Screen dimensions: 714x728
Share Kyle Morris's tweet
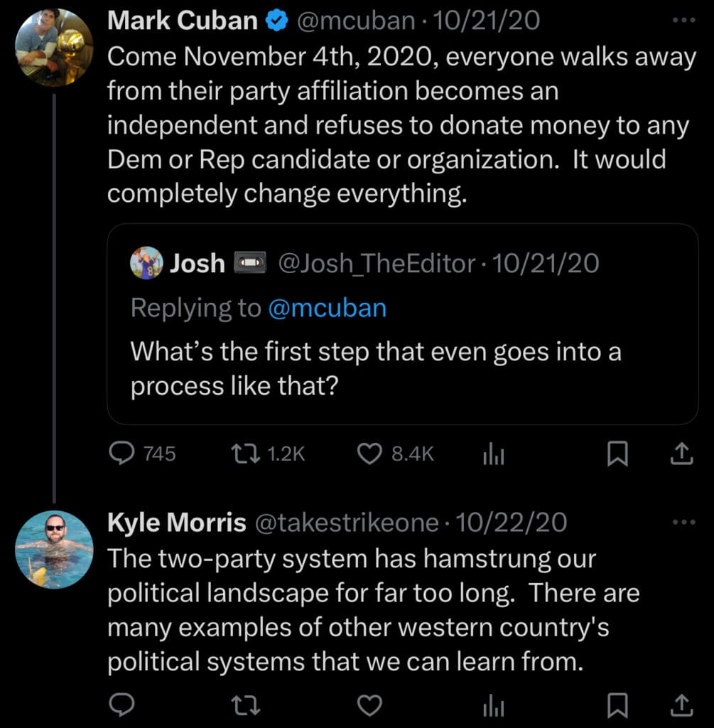coord(681,705)
